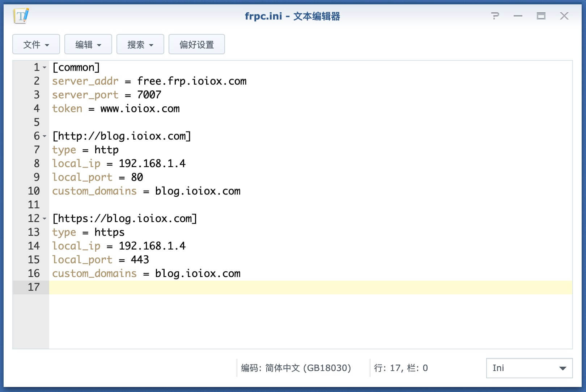Collapse the [http://blog.ioiox.com] section fold arrow
Screen dimensions: 586x392
click(44, 136)
